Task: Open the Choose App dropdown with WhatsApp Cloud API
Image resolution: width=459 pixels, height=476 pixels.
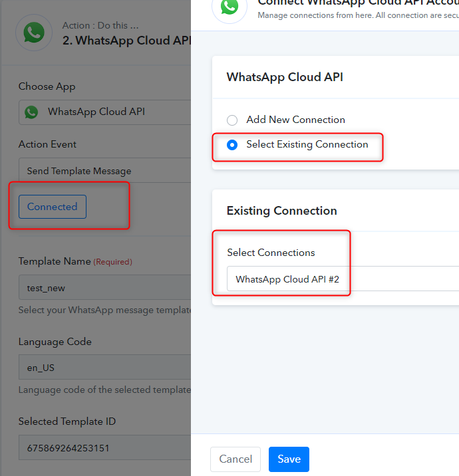Action: point(105,112)
